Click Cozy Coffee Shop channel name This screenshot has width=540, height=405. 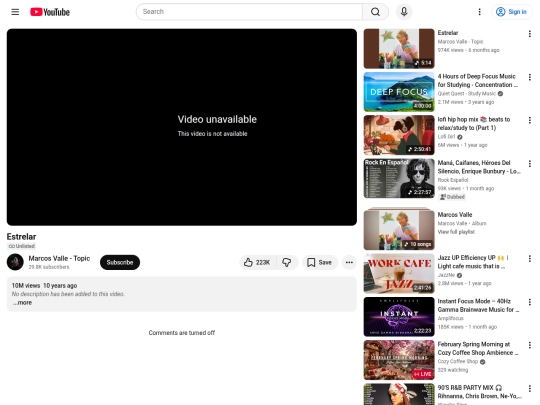[x=458, y=362]
